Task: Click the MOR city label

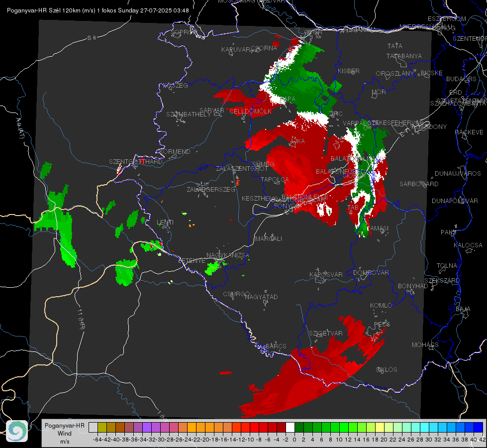Action: (x=379, y=92)
